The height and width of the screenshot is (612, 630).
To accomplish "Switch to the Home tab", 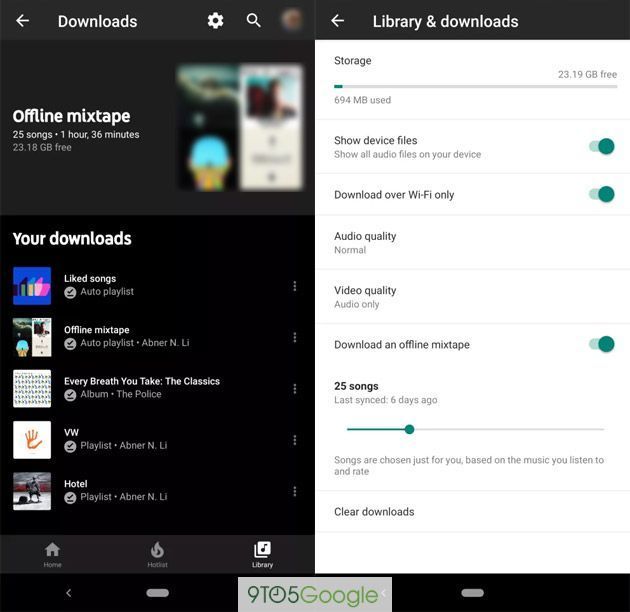I will point(52,554).
